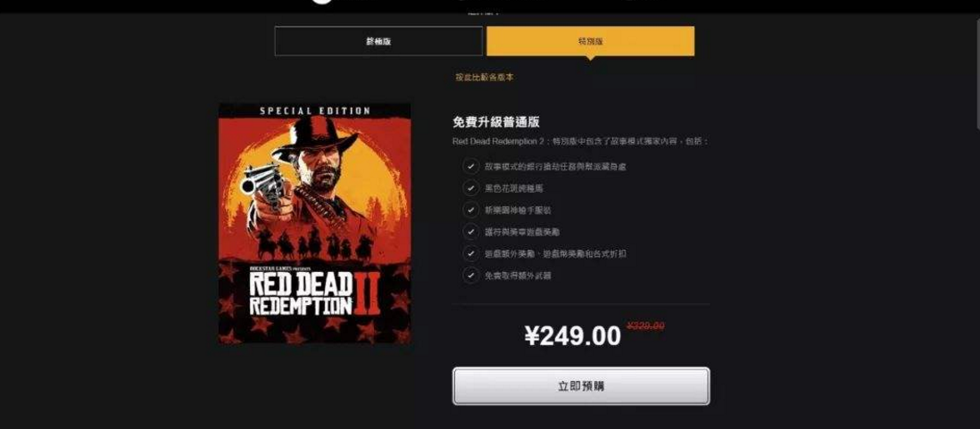Click the Red Dead Redemption II cover art
Viewport: 980px width, 429px height.
click(314, 224)
